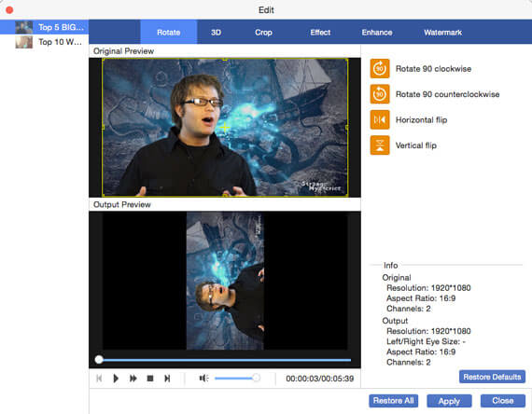
Task: Skip to next frame button
Action: [x=167, y=379]
